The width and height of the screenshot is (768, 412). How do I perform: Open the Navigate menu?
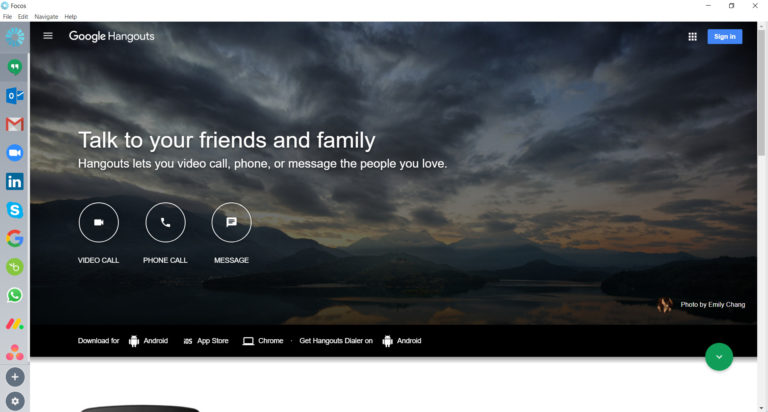point(46,17)
